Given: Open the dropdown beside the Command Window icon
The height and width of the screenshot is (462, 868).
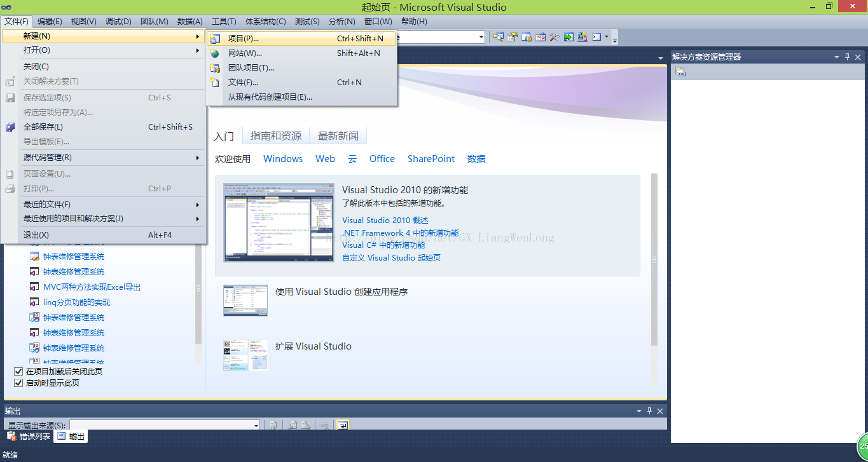Looking at the screenshot, I should 607,37.
